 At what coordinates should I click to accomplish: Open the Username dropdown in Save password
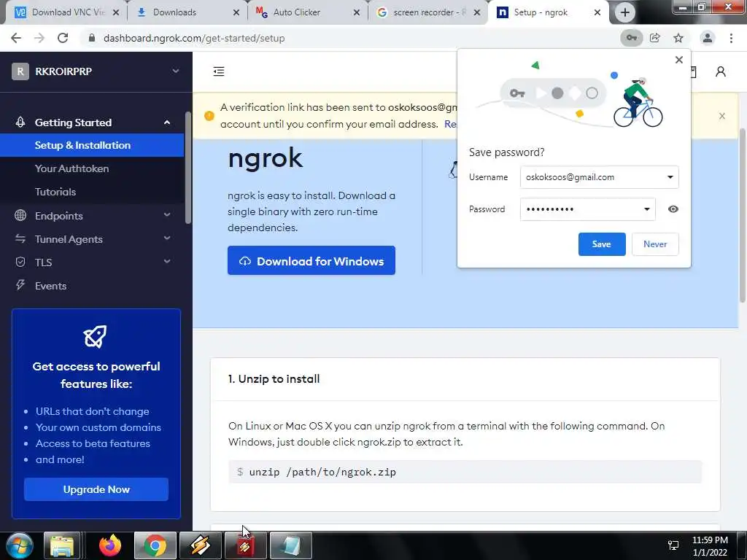[670, 177]
